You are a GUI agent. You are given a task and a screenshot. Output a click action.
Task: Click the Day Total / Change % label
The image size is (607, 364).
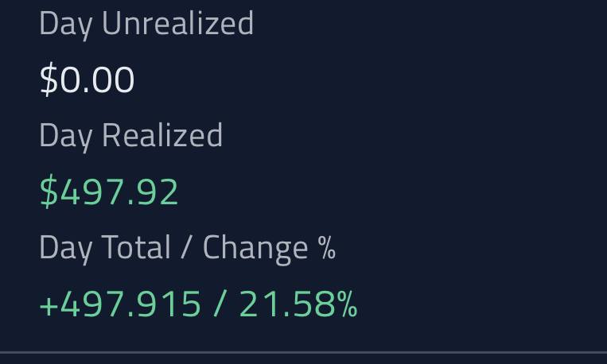click(x=187, y=248)
